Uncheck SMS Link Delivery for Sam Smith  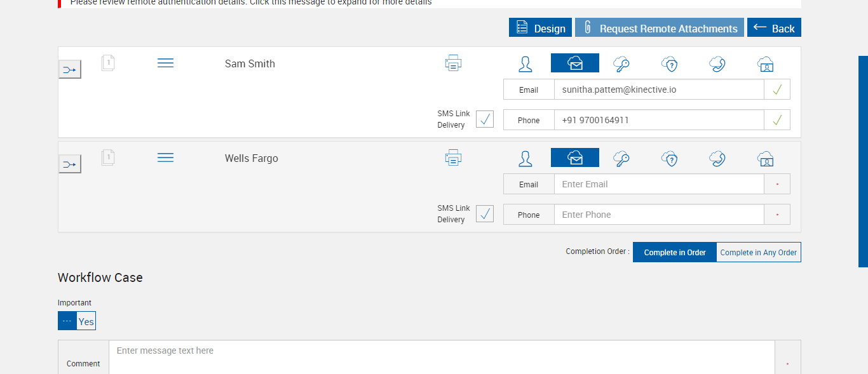pyautogui.click(x=485, y=119)
